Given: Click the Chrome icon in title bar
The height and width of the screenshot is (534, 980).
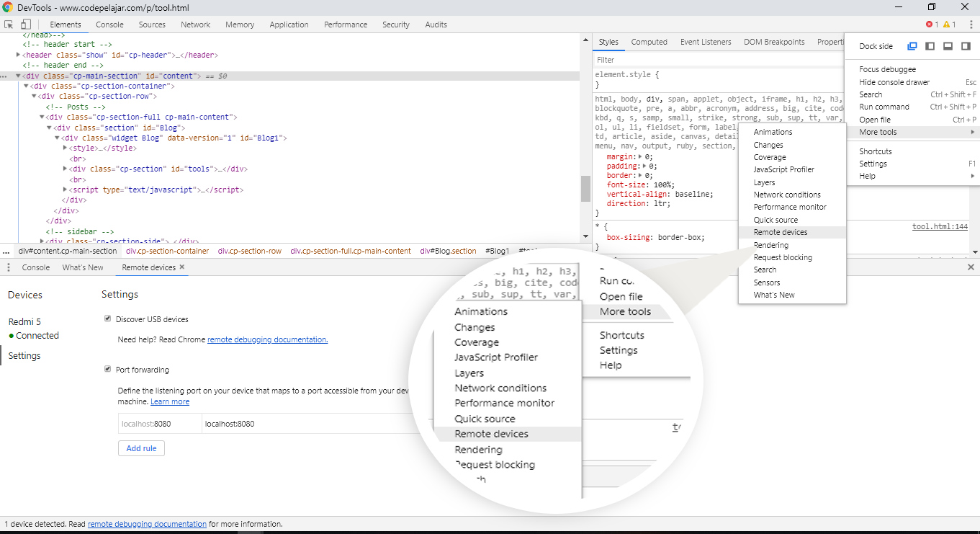Looking at the screenshot, I should coord(8,6).
